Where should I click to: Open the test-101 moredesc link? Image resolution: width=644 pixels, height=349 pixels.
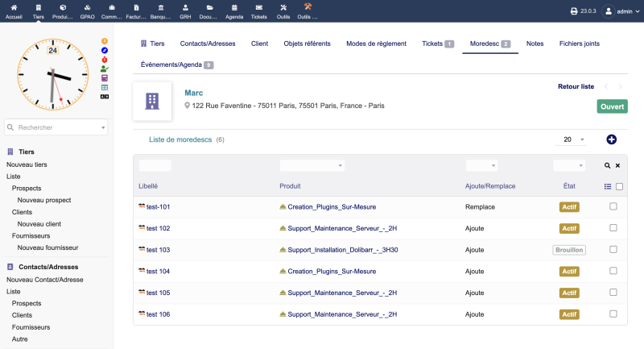tap(158, 207)
